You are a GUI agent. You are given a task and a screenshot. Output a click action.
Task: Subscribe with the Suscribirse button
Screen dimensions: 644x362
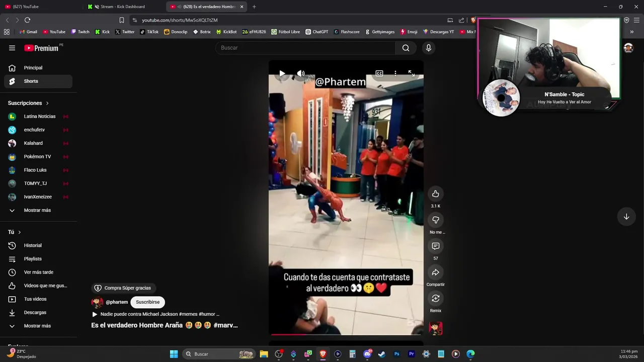(147, 302)
